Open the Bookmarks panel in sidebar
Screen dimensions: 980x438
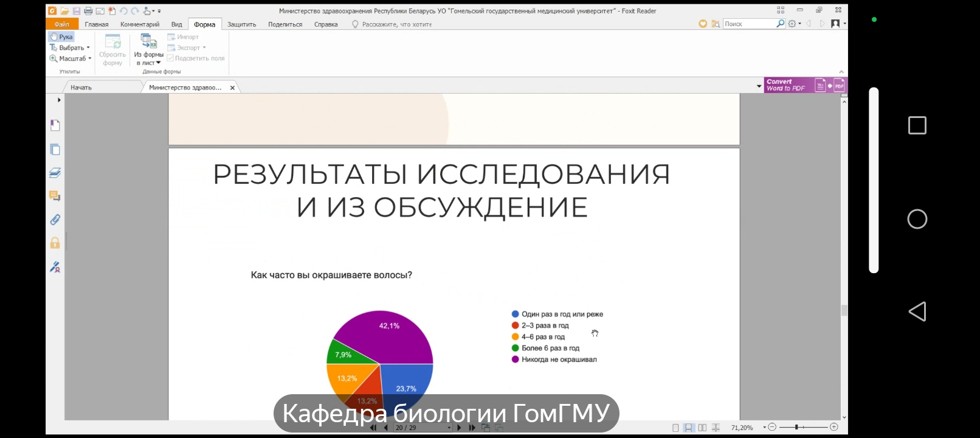click(x=55, y=125)
